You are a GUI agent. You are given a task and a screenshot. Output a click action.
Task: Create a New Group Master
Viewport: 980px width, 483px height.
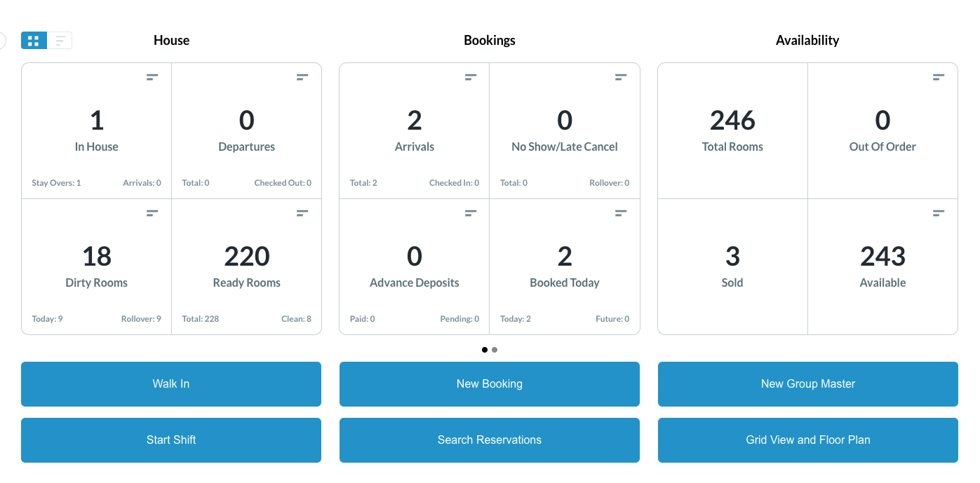coord(807,384)
